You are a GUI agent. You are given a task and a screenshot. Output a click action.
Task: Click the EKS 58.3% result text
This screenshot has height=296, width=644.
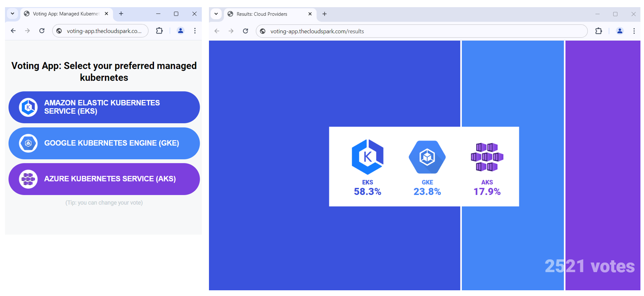point(368,188)
